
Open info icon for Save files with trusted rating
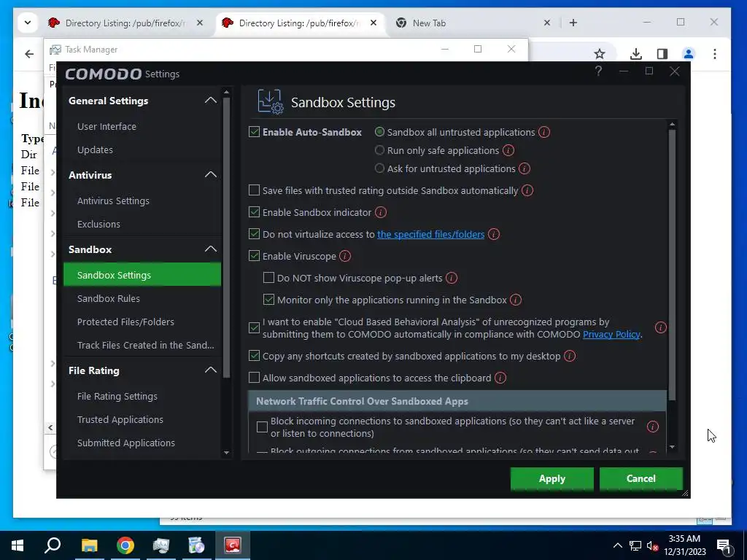(x=527, y=190)
